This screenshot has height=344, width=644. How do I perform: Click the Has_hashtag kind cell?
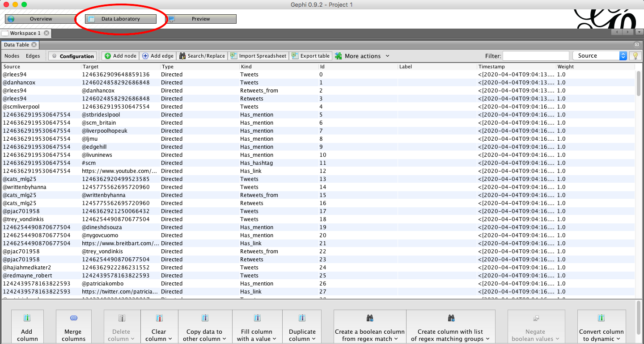[x=279, y=163]
